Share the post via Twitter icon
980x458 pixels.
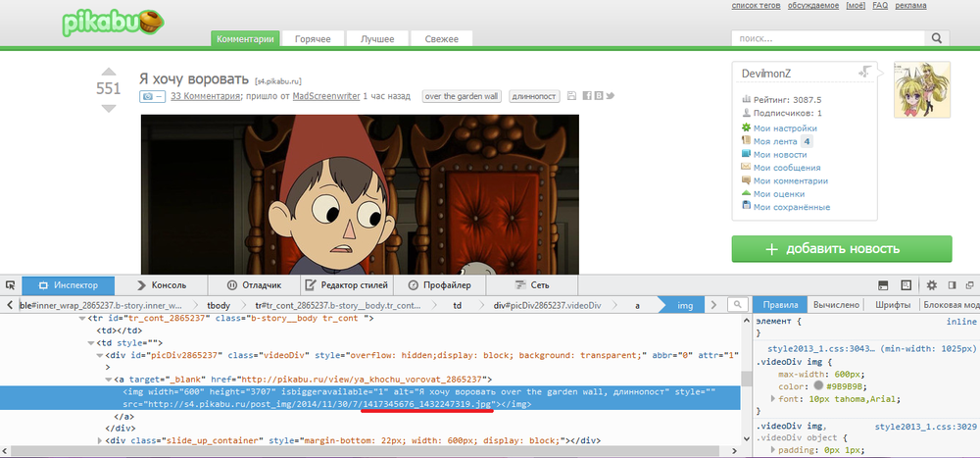(610, 96)
